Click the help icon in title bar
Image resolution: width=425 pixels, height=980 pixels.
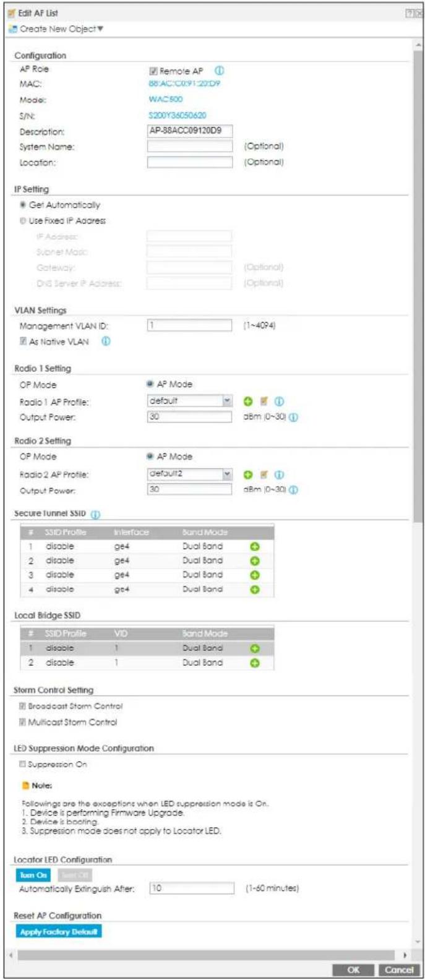(x=410, y=13)
